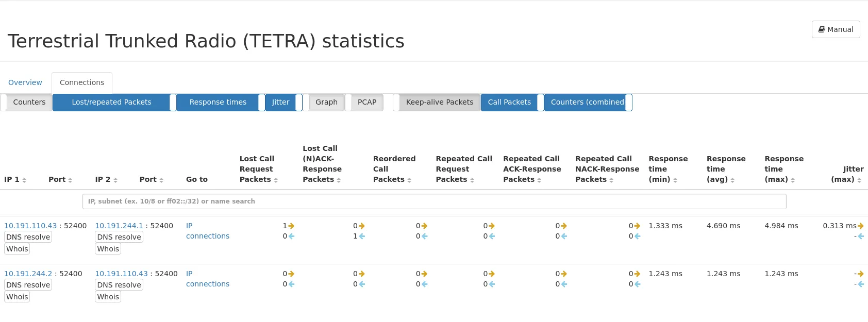The width and height of the screenshot is (868, 322).
Task: Sort by Repeated Call NACK-Response Packets
Action: click(x=607, y=169)
